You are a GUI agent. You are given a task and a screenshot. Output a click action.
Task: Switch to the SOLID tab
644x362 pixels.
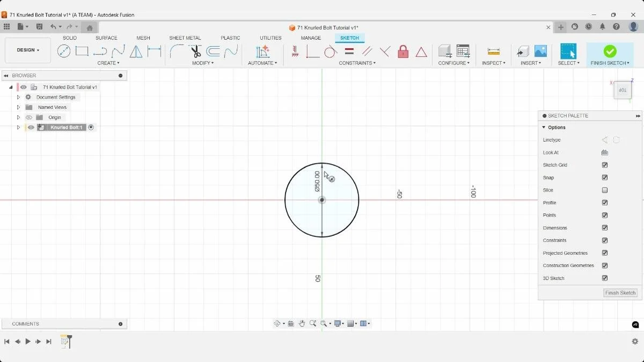pyautogui.click(x=70, y=38)
